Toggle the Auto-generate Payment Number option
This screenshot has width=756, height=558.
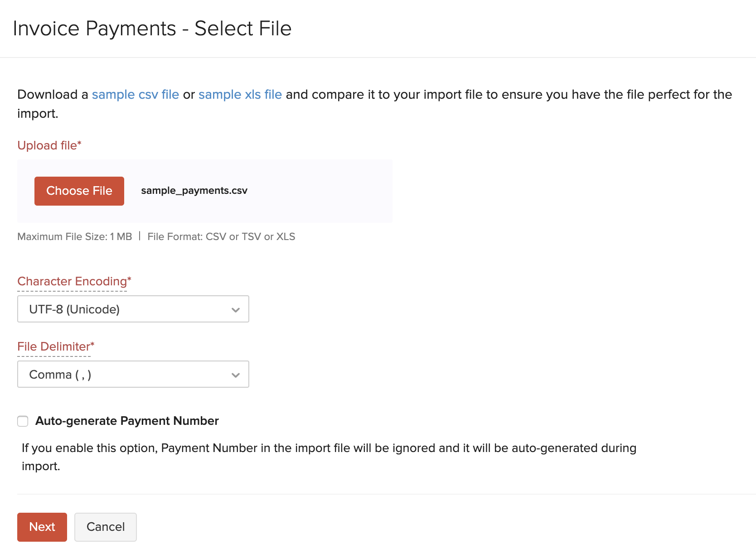click(x=23, y=421)
